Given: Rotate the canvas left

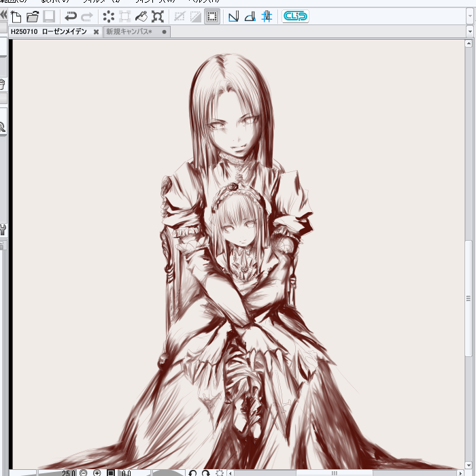Looking at the screenshot, I should (x=192, y=473).
